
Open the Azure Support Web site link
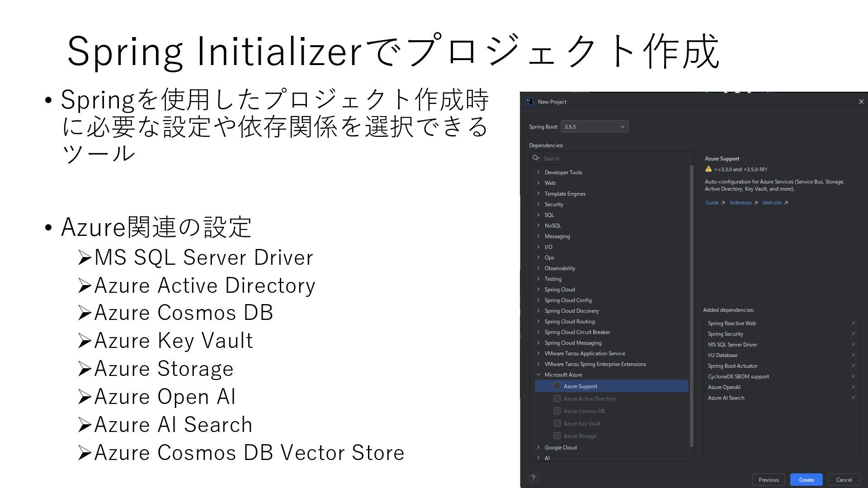[775, 203]
